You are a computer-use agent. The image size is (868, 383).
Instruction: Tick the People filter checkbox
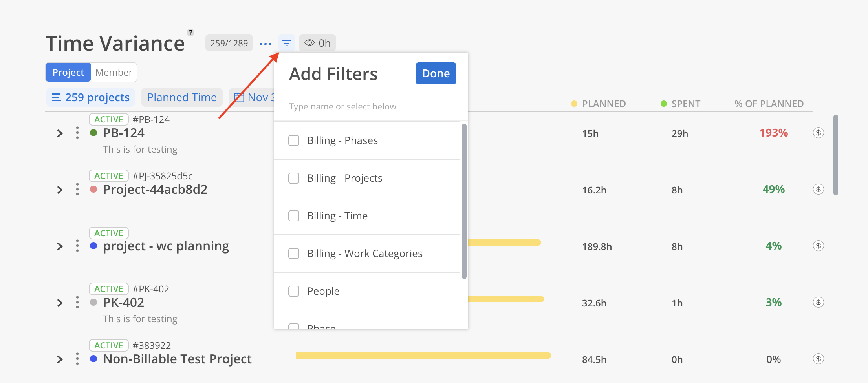[x=294, y=291]
